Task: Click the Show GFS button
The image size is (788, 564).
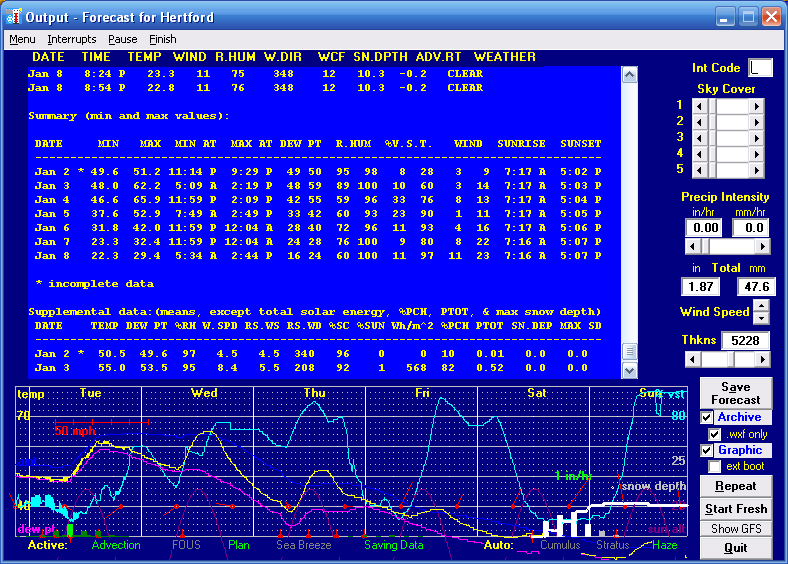Action: tap(736, 528)
